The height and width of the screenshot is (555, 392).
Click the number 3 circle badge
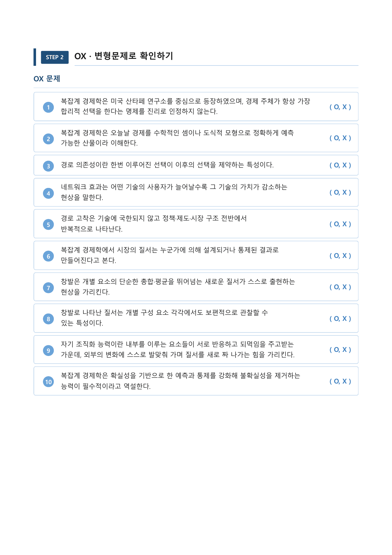coord(48,166)
